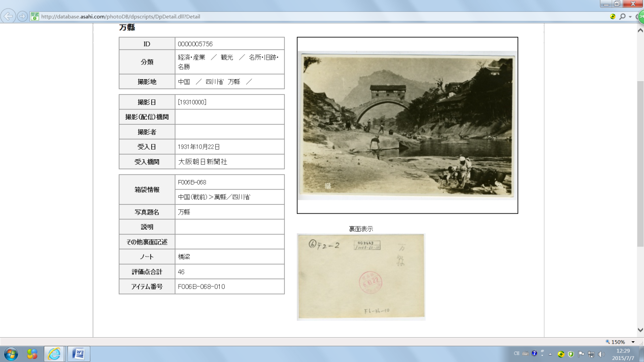Click the magnifier search icon in address bar
The width and height of the screenshot is (644, 362).
tap(623, 16)
